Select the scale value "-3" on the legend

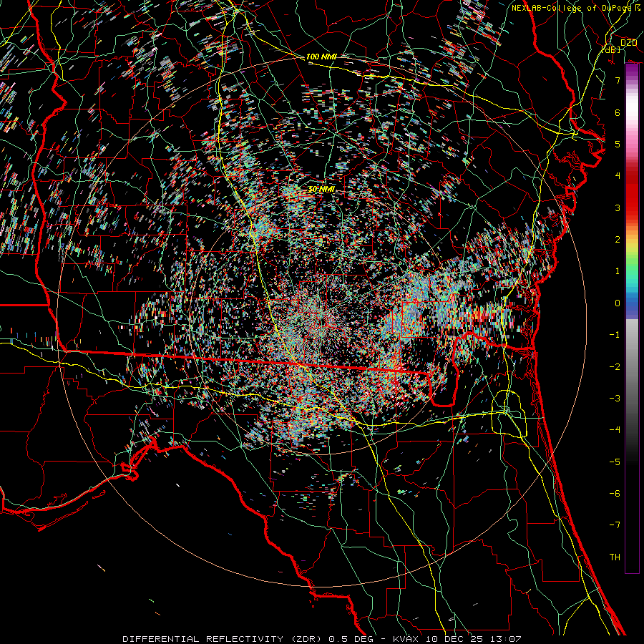615,399
